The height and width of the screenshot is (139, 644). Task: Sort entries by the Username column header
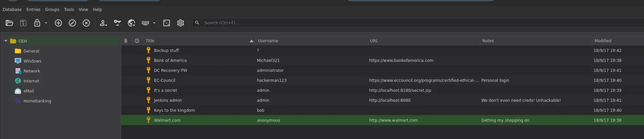click(268, 41)
